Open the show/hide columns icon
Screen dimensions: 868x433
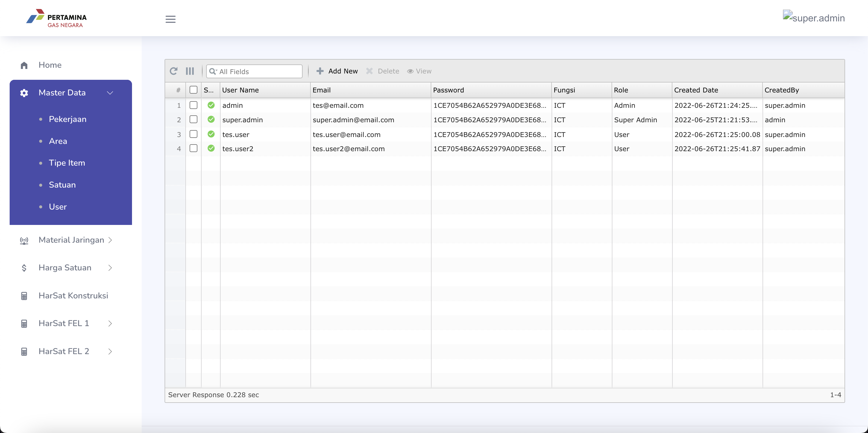click(190, 71)
